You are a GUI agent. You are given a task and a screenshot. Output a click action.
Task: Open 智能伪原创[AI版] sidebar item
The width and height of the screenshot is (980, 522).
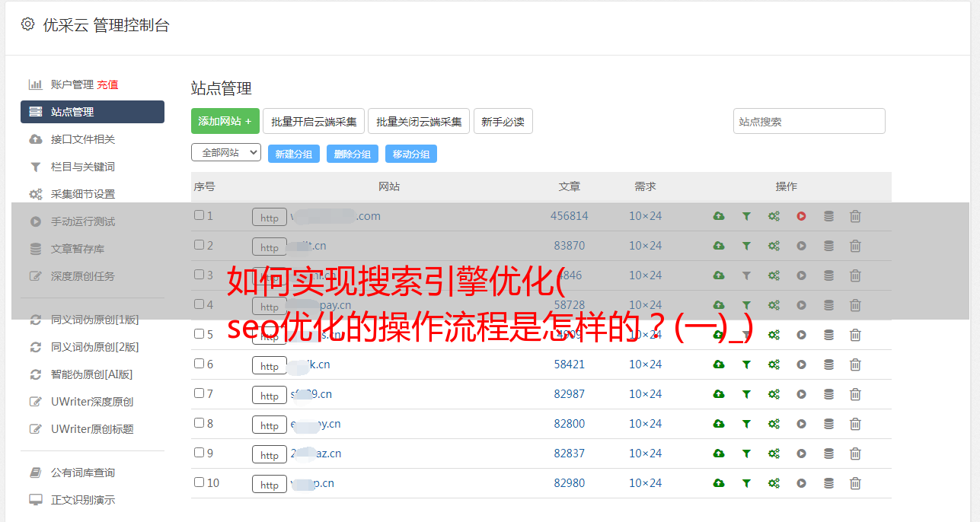coord(92,374)
